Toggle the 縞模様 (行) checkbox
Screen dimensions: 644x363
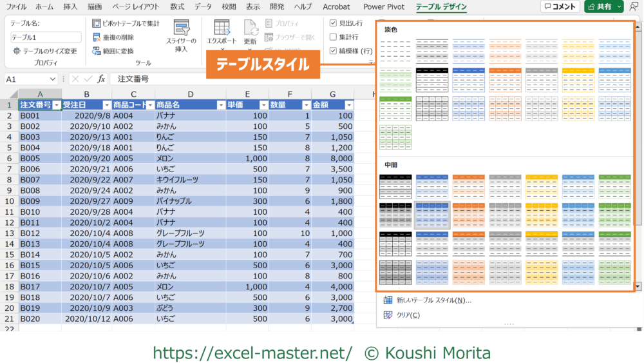333,51
